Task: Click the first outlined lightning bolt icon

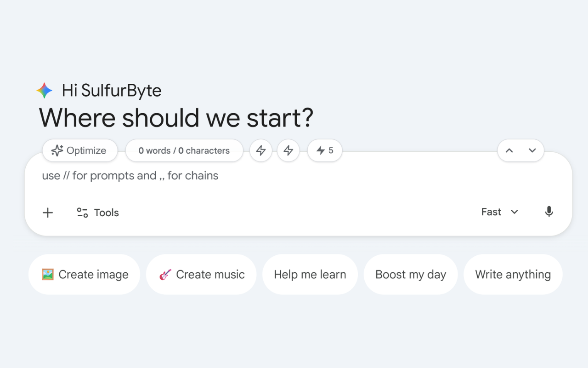Action: [261, 150]
